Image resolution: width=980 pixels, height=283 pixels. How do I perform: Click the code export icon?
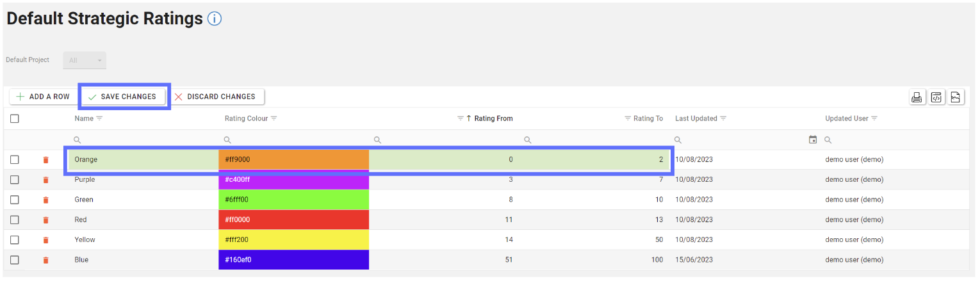(936, 97)
